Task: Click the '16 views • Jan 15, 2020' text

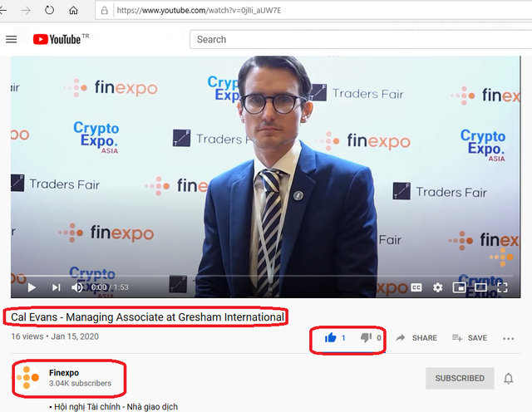Action: pyautogui.click(x=55, y=336)
